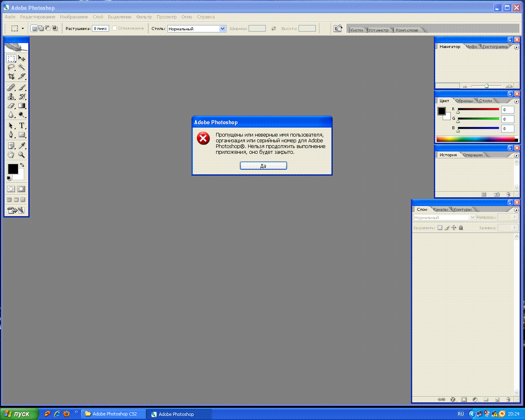Select the Hand tool
Screen dimensions: 525x420
[x=11, y=155]
